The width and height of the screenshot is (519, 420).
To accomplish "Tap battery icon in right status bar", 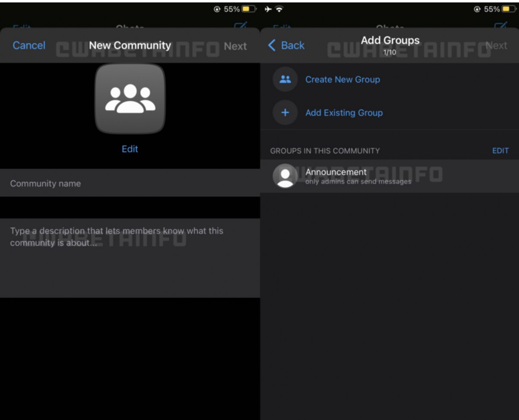I will click(x=509, y=9).
